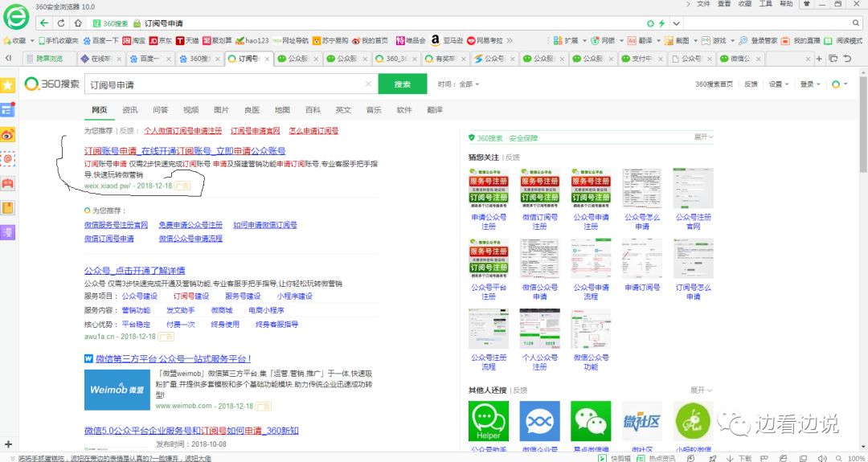The image size is (868, 462).
Task: Open the 苏宁易购 bookmark
Action: click(330, 40)
